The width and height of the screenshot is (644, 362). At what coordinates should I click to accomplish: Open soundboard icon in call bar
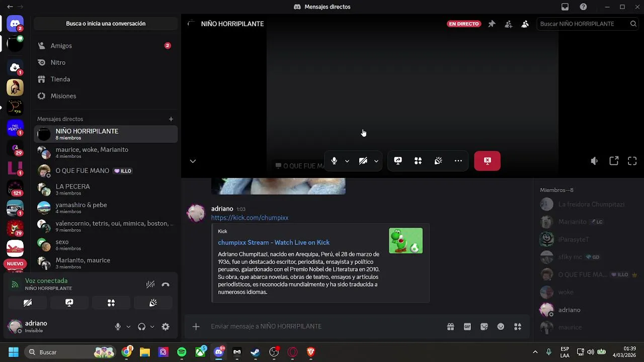438,161
